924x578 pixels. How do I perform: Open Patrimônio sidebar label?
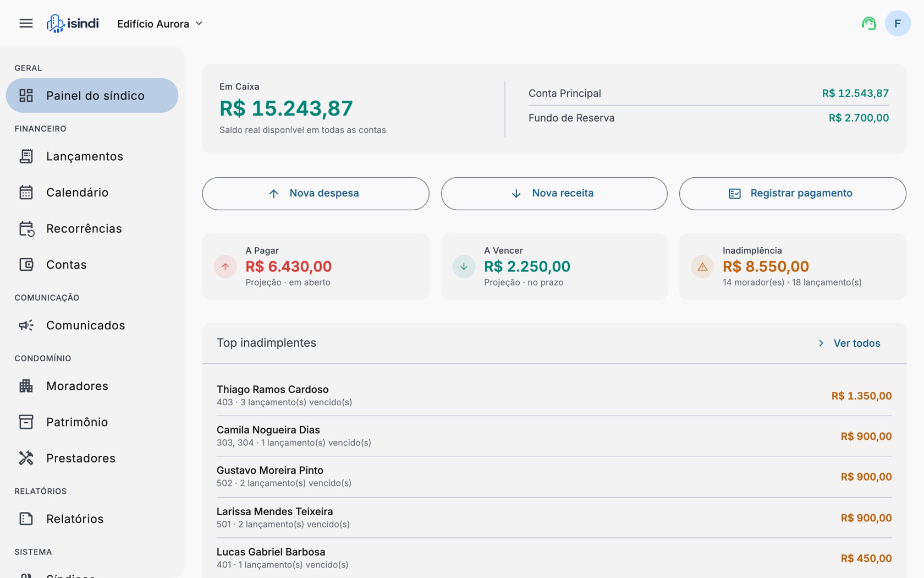[77, 422]
